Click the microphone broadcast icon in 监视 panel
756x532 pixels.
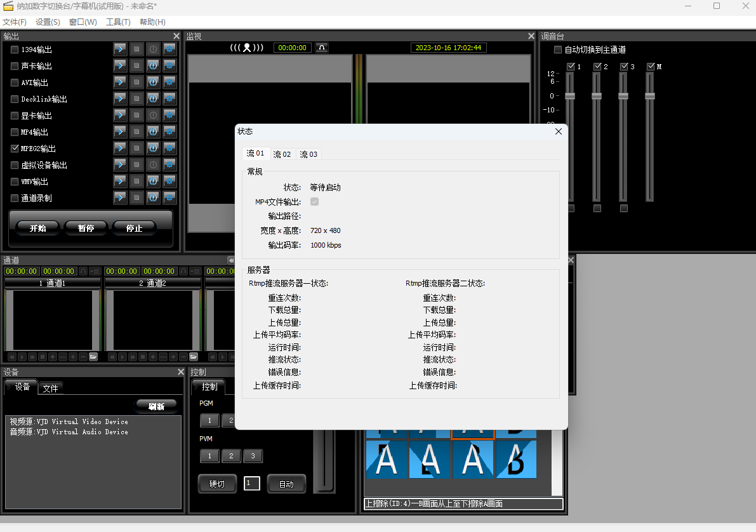pyautogui.click(x=247, y=47)
